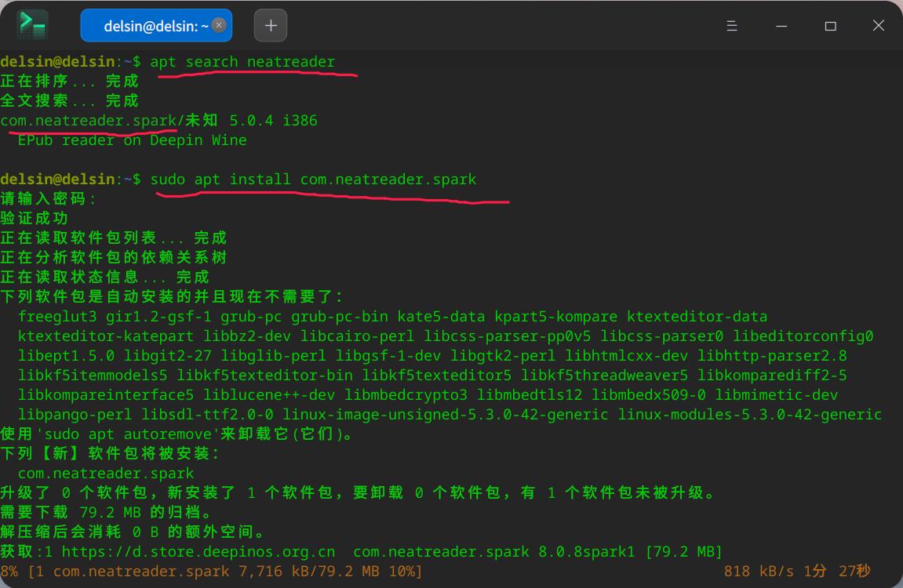Open a new terminal tab
Viewport: 903px width, 588px height.
pyautogui.click(x=270, y=24)
